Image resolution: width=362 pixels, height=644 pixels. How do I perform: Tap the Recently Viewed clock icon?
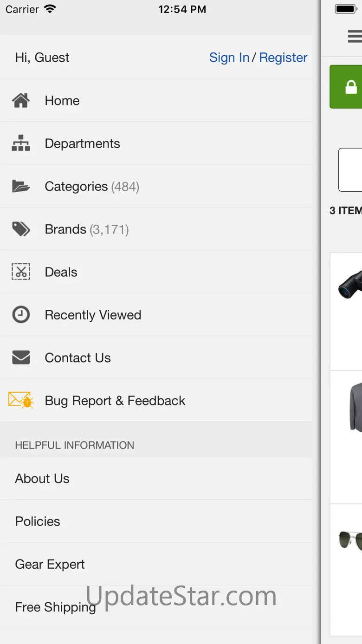pos(21,315)
